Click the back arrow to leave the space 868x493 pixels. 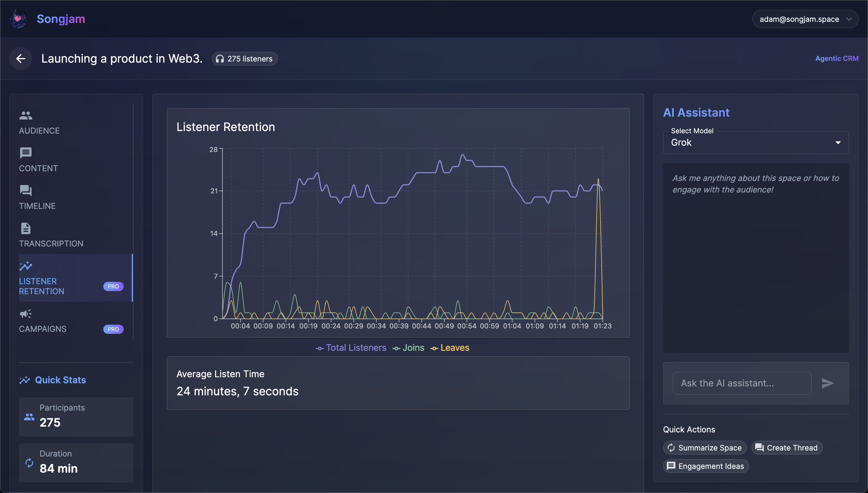click(x=21, y=59)
